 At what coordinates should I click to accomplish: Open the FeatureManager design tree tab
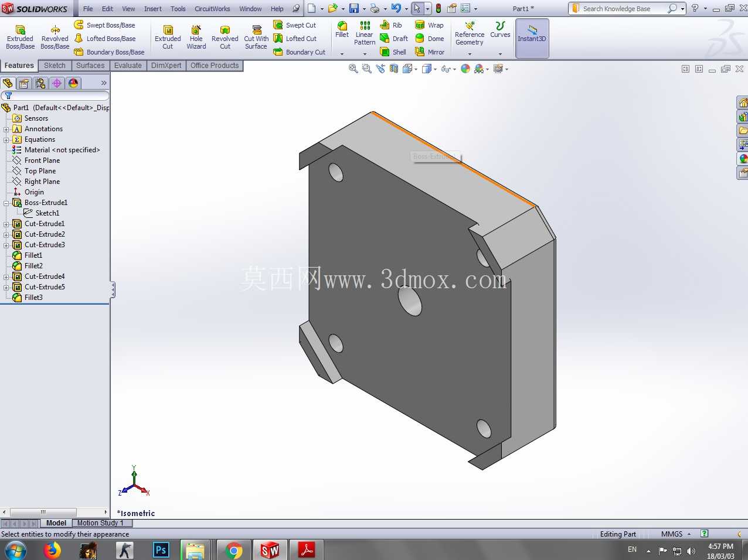click(x=8, y=83)
